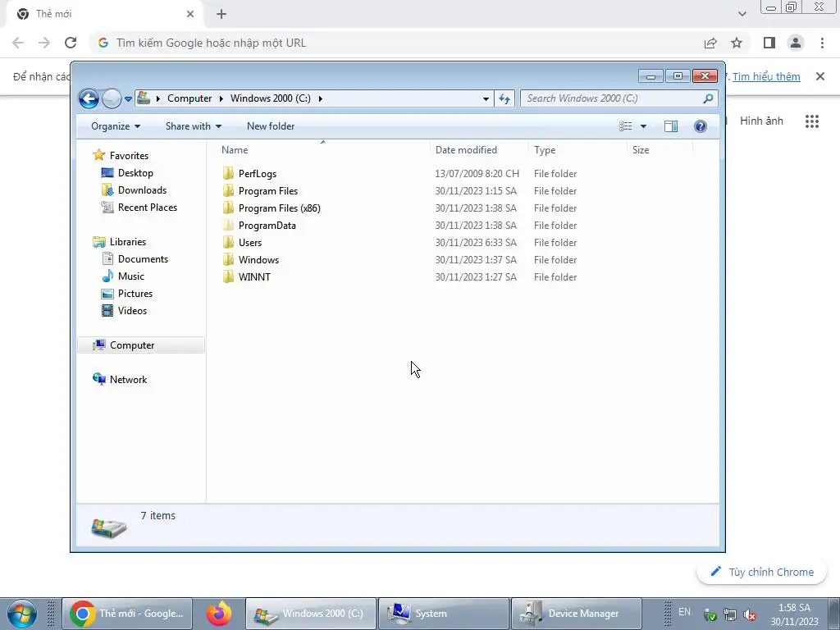
Task: Bookmark this tab with the star icon
Action: tap(737, 43)
